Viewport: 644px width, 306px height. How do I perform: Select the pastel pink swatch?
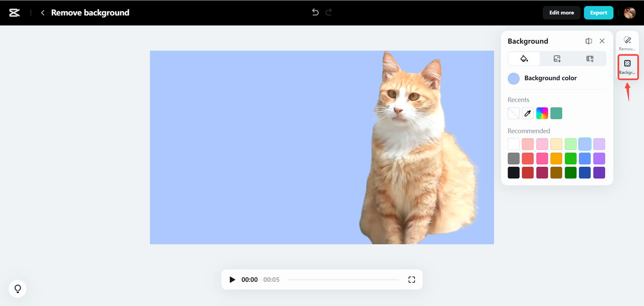point(542,144)
